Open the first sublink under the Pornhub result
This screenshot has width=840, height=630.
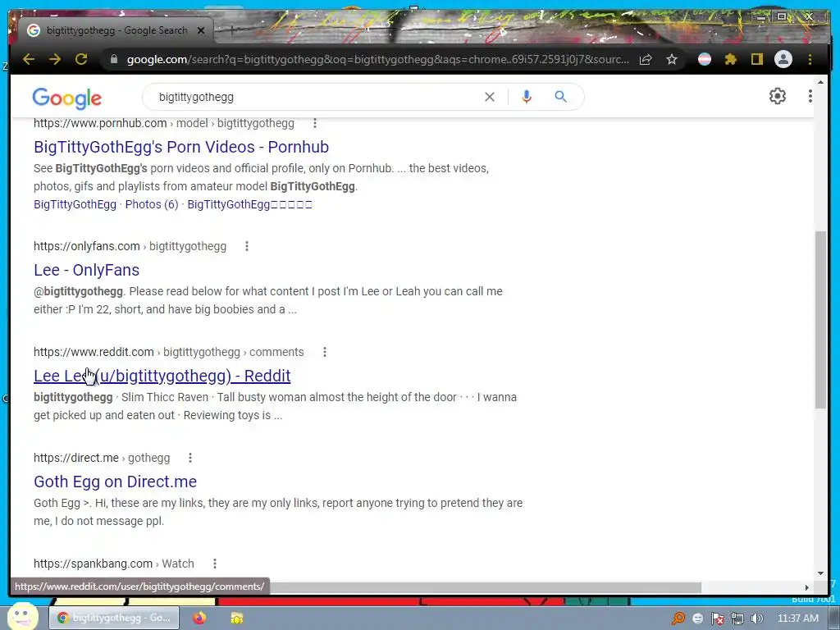[x=75, y=204]
